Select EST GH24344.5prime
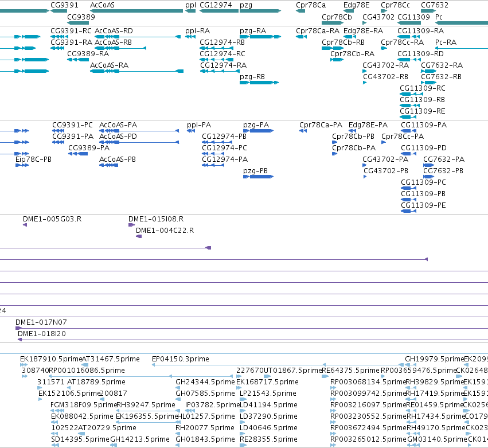 (178, 388)
